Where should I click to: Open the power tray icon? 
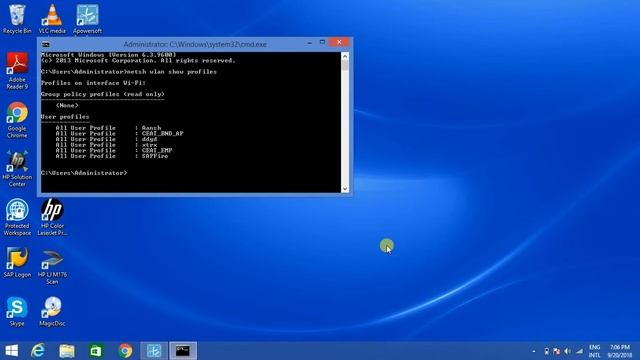click(547, 351)
